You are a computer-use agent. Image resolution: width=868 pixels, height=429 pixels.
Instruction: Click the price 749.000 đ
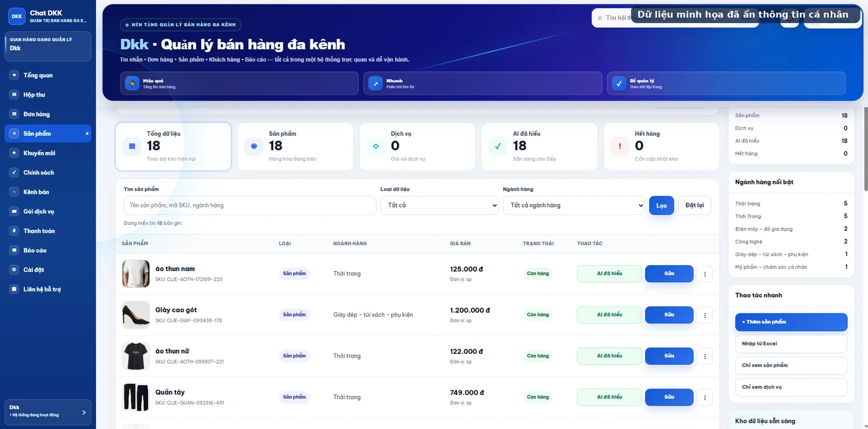point(467,393)
